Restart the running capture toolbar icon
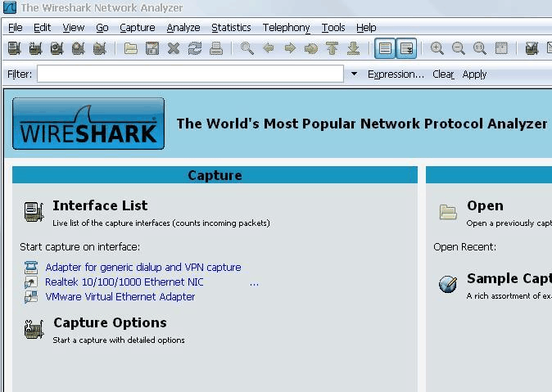The image size is (552, 392). 100,48
